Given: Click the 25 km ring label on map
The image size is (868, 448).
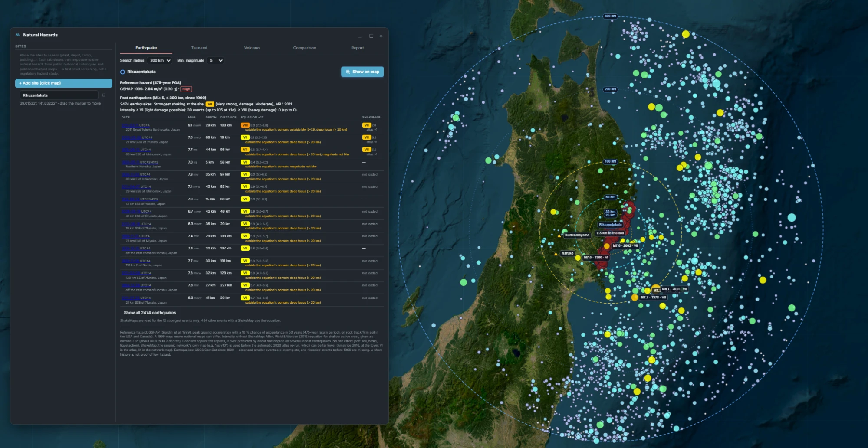Looking at the screenshot, I should click(x=610, y=215).
